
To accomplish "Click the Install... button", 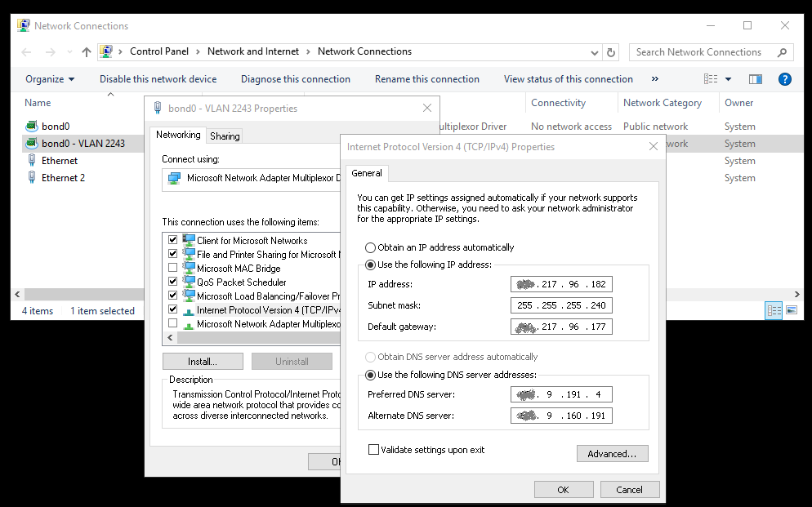I will point(203,362).
